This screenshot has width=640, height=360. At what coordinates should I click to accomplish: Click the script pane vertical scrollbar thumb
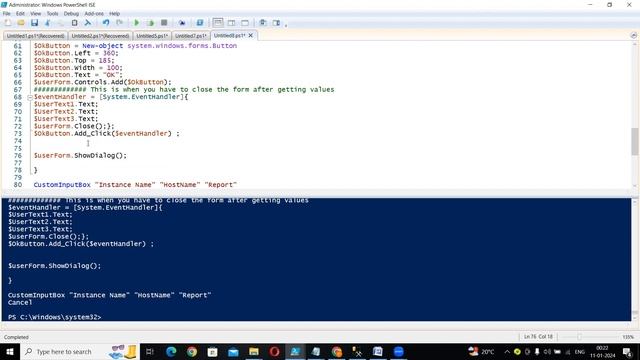[635, 141]
